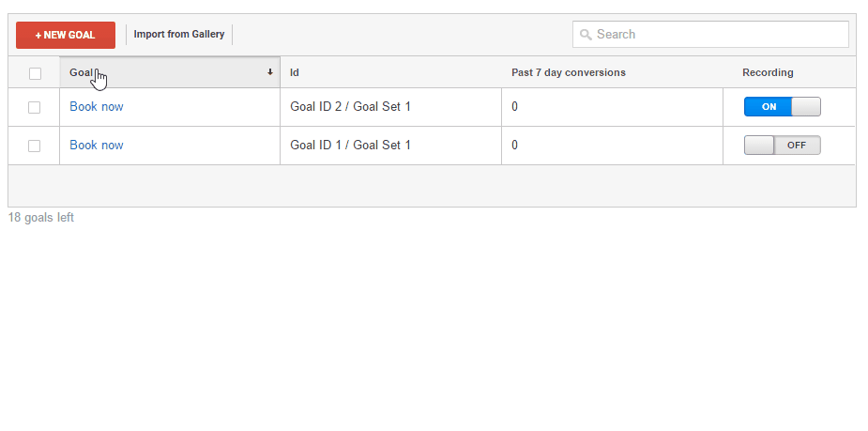The height and width of the screenshot is (431, 868).
Task: Click Past 7 day conversions header
Action: (569, 72)
